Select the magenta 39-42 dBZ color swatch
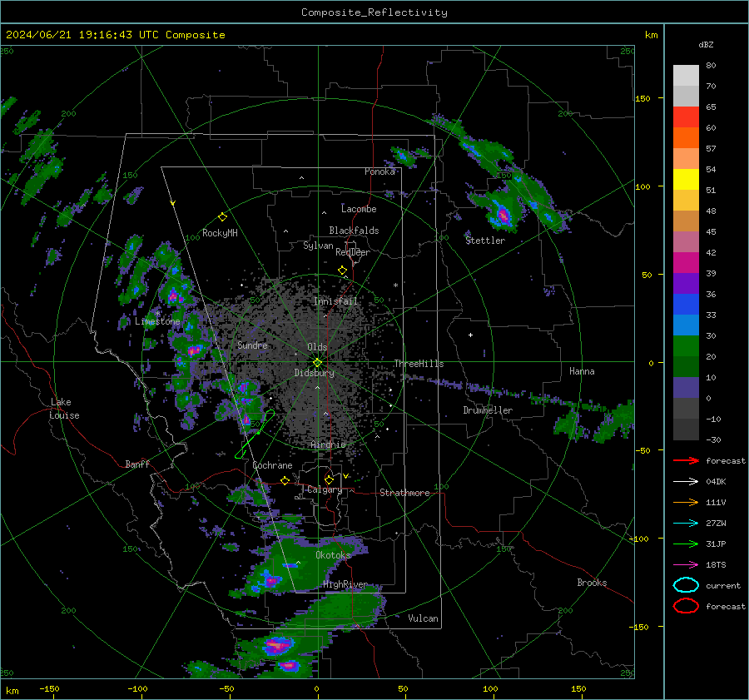The image size is (749, 700). [x=686, y=263]
